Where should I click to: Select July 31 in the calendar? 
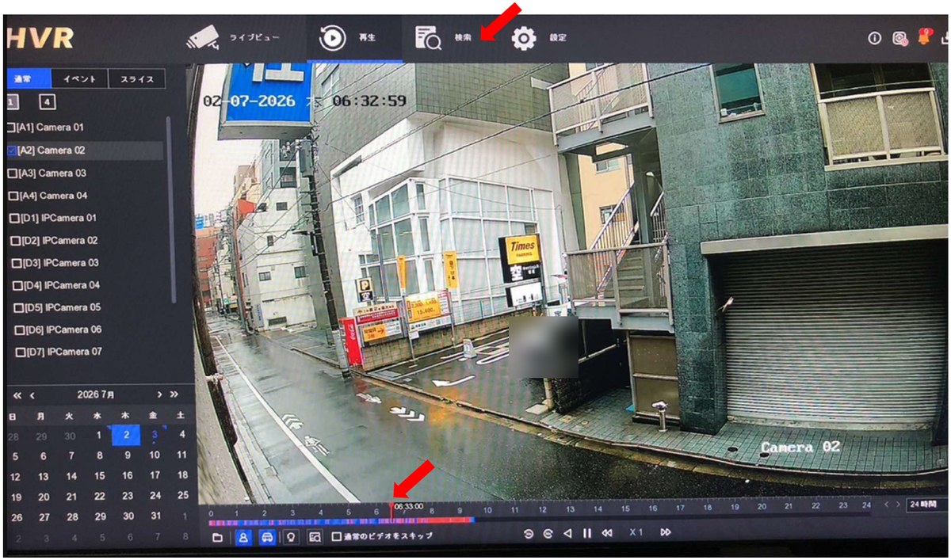pos(155,516)
